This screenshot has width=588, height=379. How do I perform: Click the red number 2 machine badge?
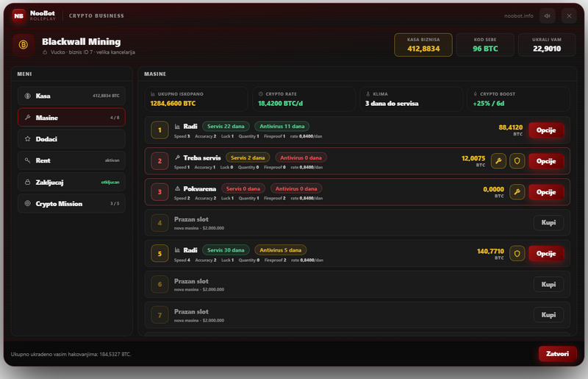tap(159, 161)
